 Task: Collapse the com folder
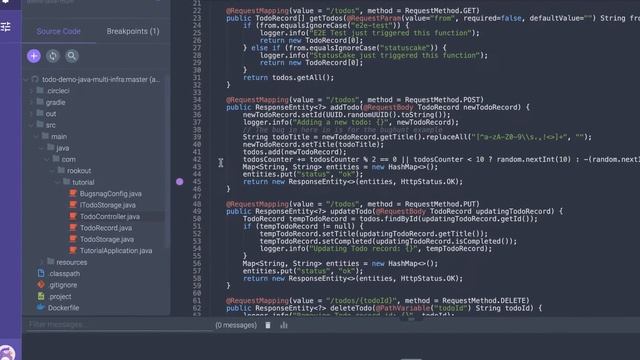pyautogui.click(x=48, y=159)
